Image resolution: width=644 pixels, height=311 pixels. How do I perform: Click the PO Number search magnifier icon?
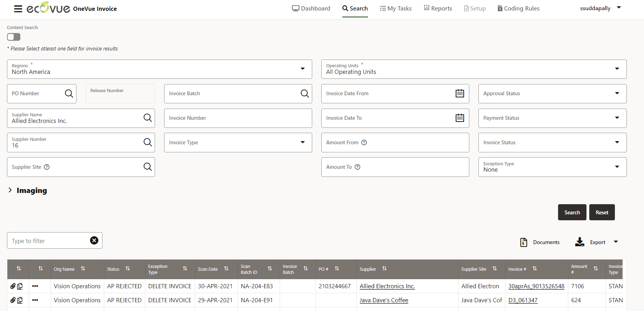tap(69, 94)
